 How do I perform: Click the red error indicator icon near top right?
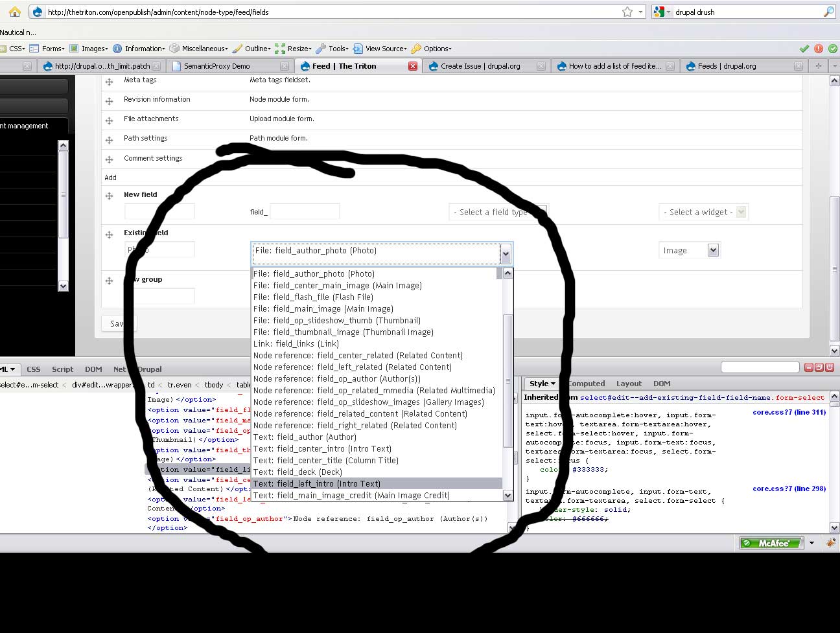click(x=818, y=48)
